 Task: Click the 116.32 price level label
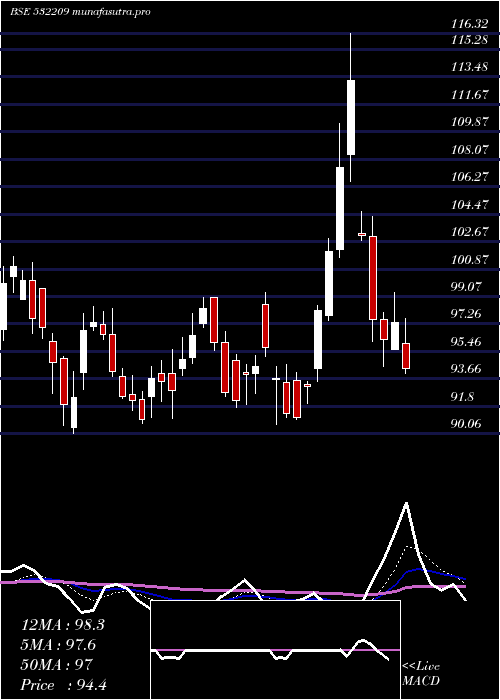point(469,25)
